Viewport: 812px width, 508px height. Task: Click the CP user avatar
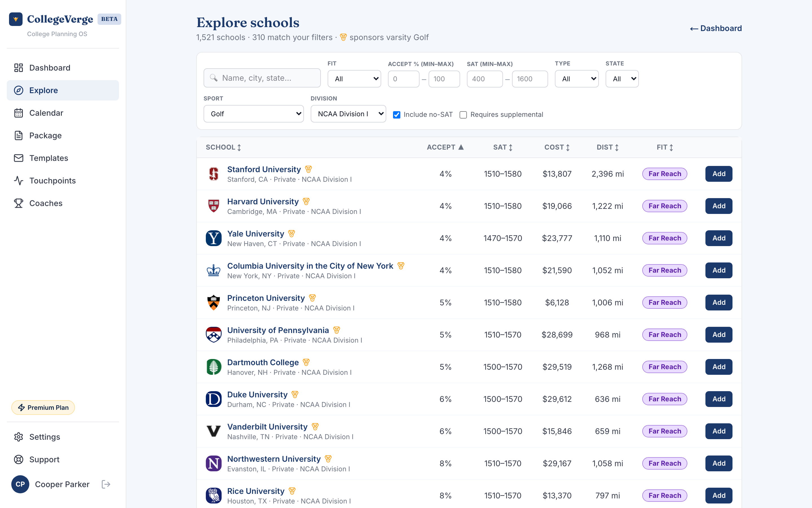[20, 484]
